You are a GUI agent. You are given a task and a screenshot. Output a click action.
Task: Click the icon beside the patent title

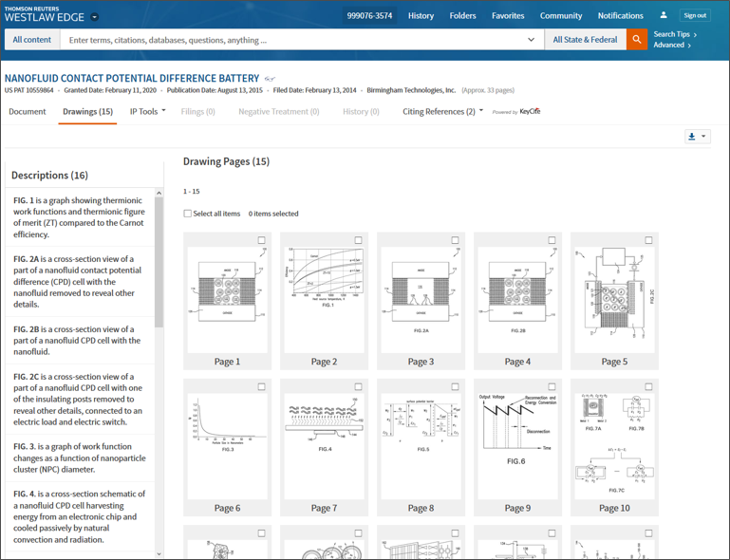tap(270, 79)
